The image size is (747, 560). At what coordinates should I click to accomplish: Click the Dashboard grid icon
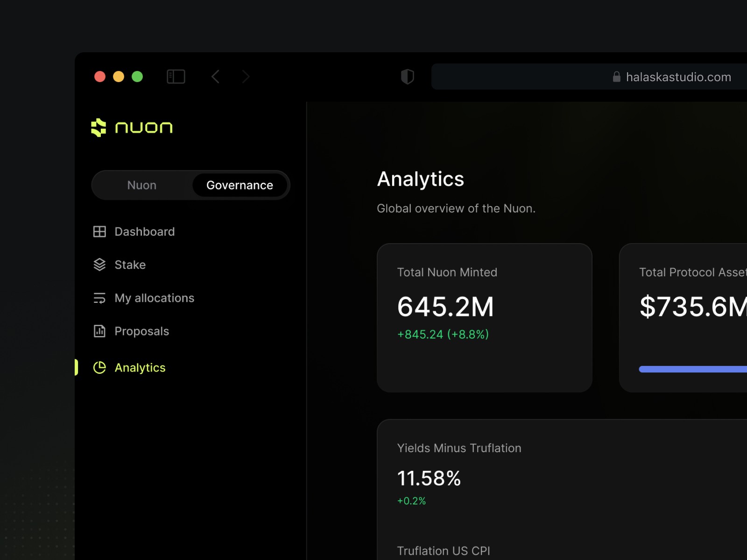click(99, 231)
